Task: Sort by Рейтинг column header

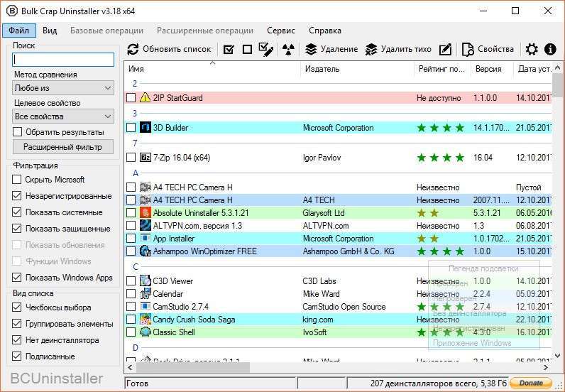Action: pyautogui.click(x=442, y=68)
